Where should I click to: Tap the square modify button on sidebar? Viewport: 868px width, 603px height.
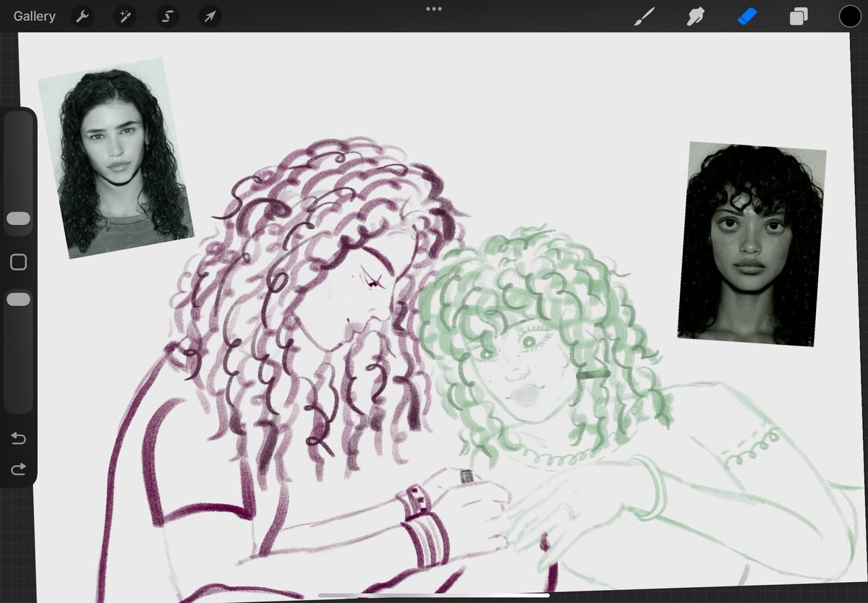pyautogui.click(x=18, y=262)
